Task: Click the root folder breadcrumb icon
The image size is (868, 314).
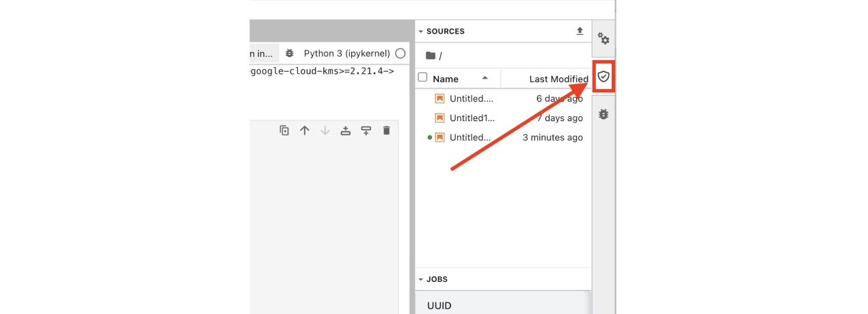Action: [x=430, y=55]
